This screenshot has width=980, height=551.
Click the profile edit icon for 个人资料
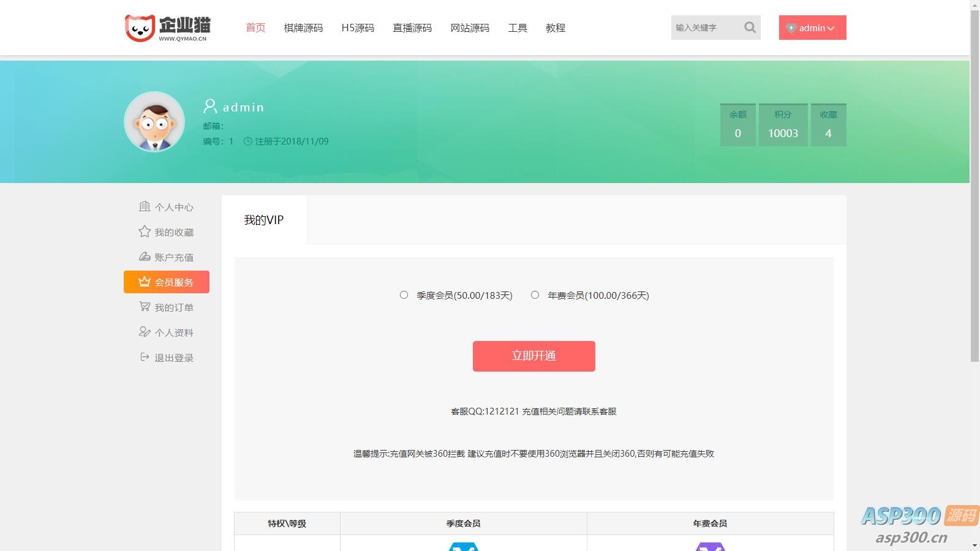(145, 332)
